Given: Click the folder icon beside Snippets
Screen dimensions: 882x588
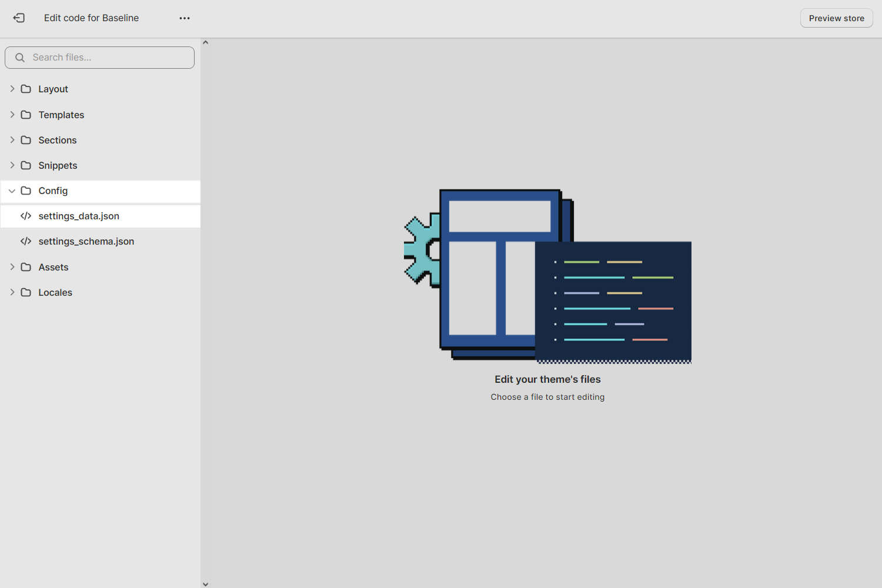Looking at the screenshot, I should click(x=26, y=165).
